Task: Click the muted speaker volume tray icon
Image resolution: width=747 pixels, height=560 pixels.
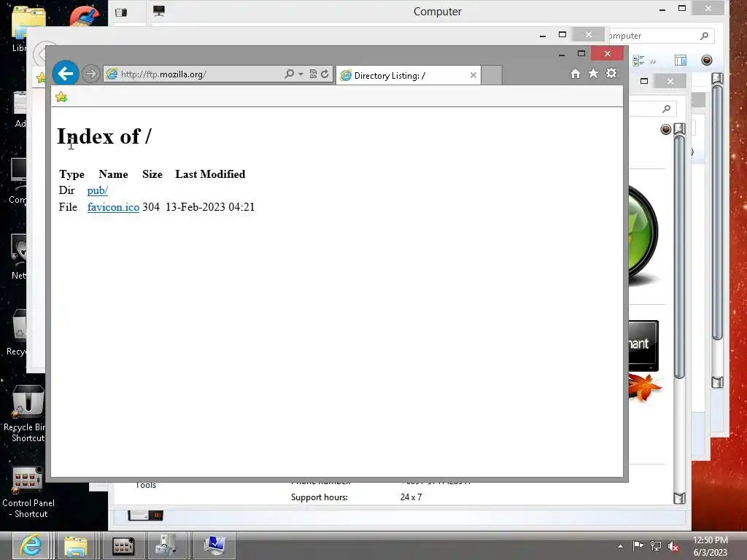Action: click(x=673, y=546)
